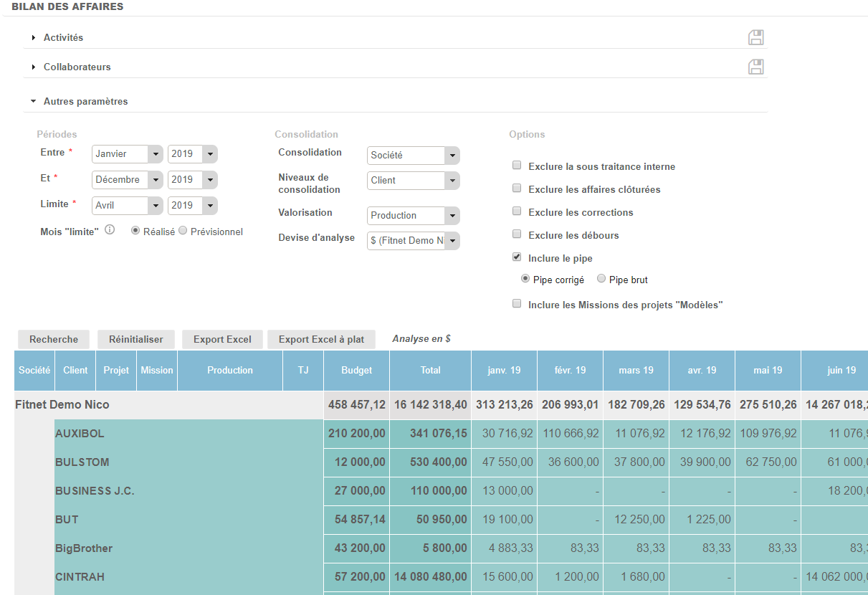
Task: Click the AUXIBOL client row
Action: pyautogui.click(x=80, y=434)
